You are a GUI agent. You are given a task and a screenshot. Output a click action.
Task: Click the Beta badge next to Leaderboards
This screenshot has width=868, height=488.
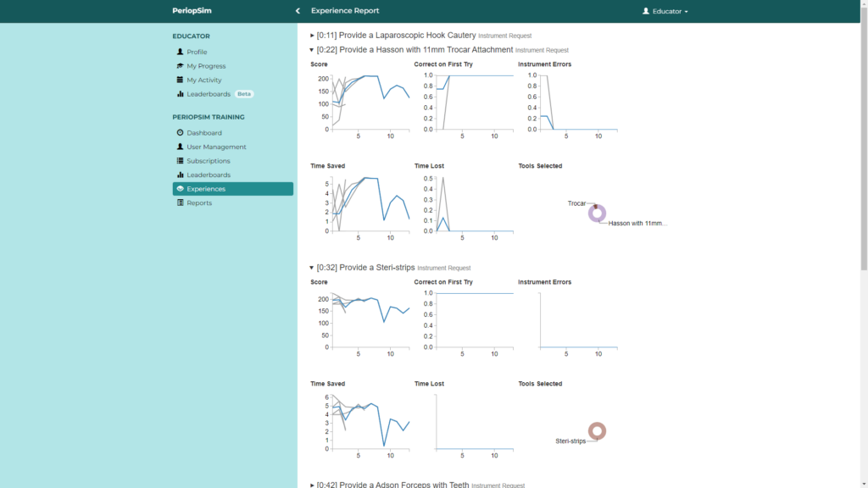point(243,93)
